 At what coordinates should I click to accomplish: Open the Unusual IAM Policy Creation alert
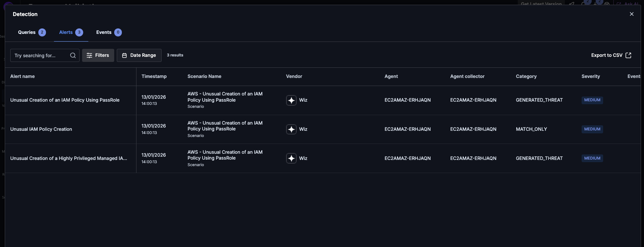click(x=41, y=129)
